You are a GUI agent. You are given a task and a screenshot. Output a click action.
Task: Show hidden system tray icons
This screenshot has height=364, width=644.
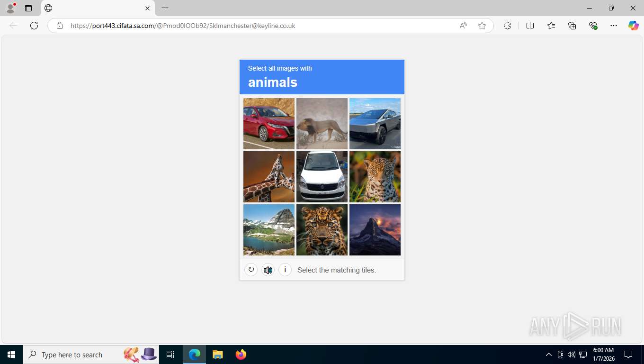tap(549, 355)
